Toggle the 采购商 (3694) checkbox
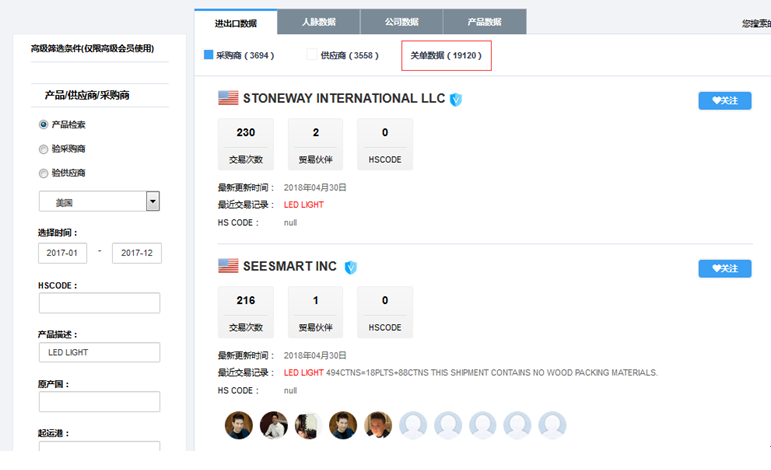Image resolution: width=771 pixels, height=470 pixels. pyautogui.click(x=209, y=56)
